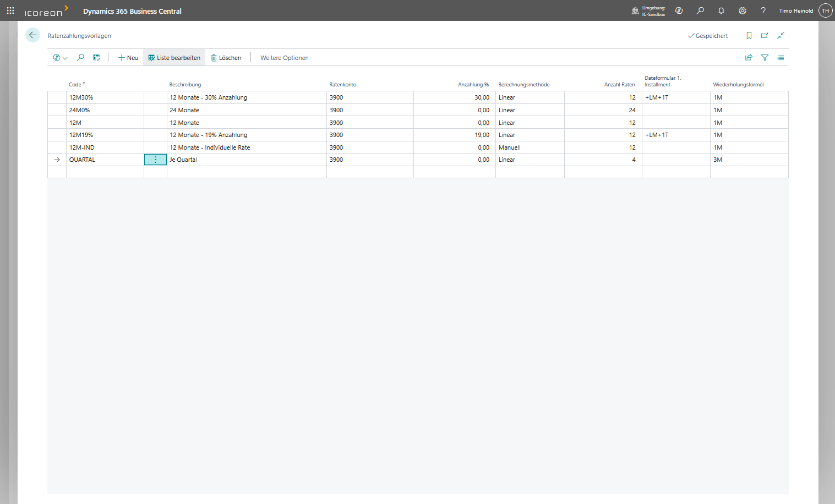Open the list layout view options
835x504 pixels.
[x=781, y=58]
